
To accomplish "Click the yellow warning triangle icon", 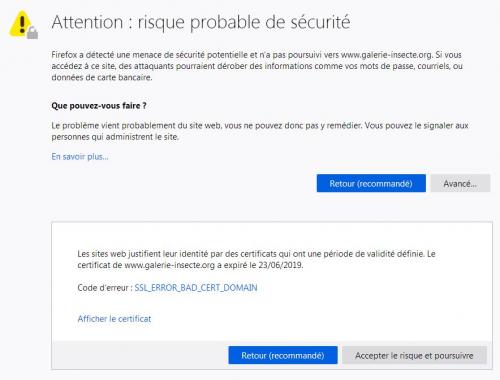I will click(20, 24).
